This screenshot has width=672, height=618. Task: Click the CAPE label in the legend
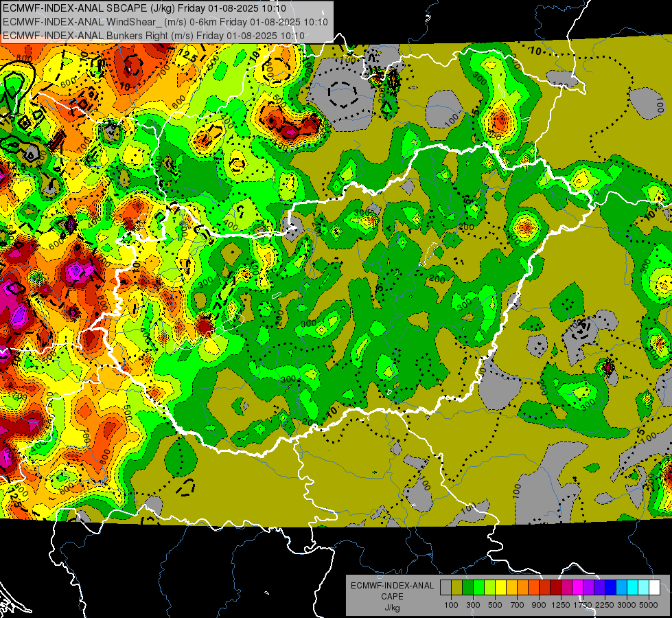pos(392,597)
